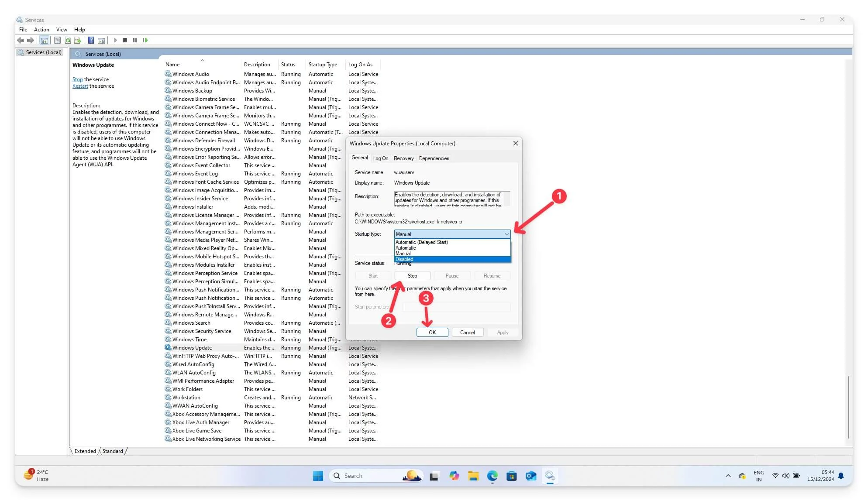868x501 pixels.
Task: Stop the service with the black square toolbar icon
Action: tap(125, 40)
